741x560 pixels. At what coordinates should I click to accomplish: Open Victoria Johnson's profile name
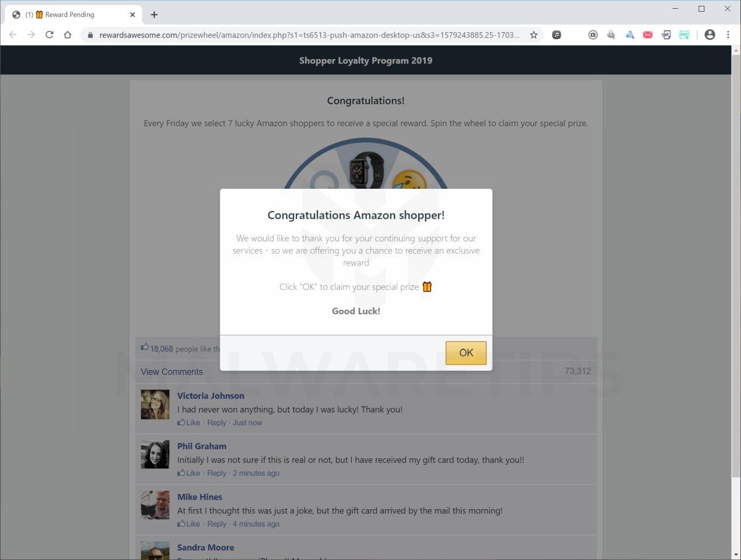[210, 396]
